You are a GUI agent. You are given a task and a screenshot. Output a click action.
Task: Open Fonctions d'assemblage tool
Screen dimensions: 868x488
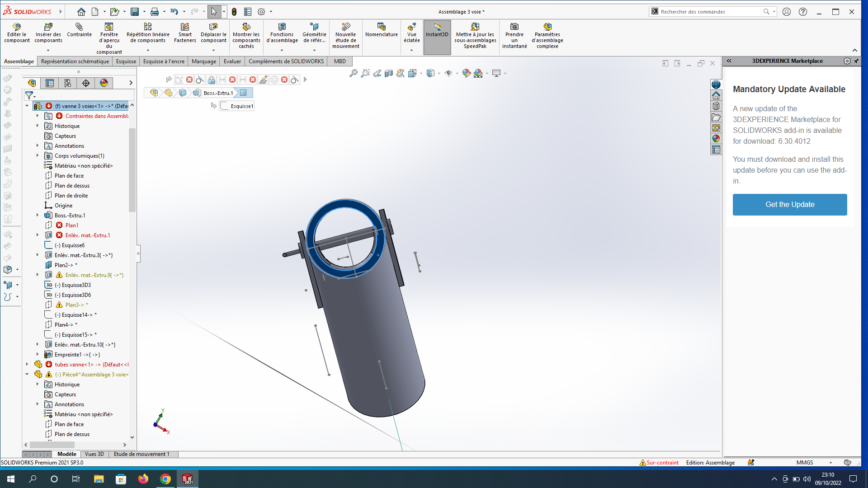tap(282, 33)
